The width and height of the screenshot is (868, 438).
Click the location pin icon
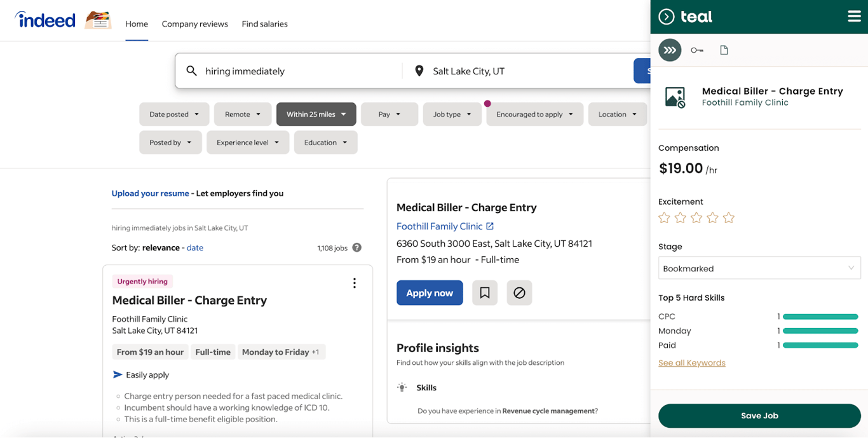tap(419, 71)
